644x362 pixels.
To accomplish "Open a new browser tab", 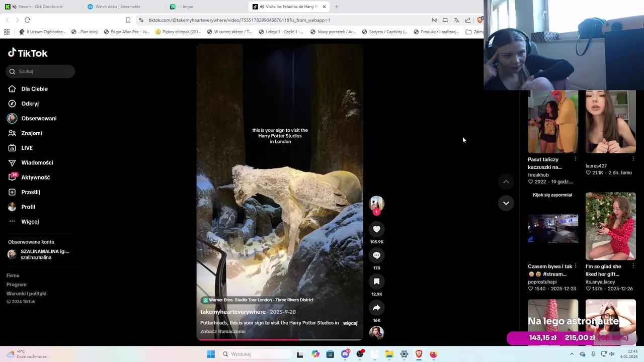I will 337,7.
